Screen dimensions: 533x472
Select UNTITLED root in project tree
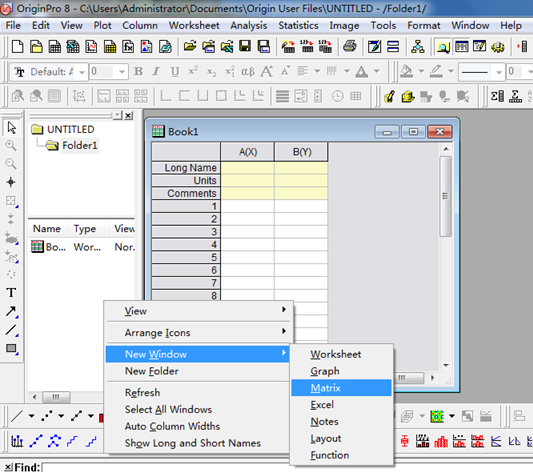pos(70,129)
